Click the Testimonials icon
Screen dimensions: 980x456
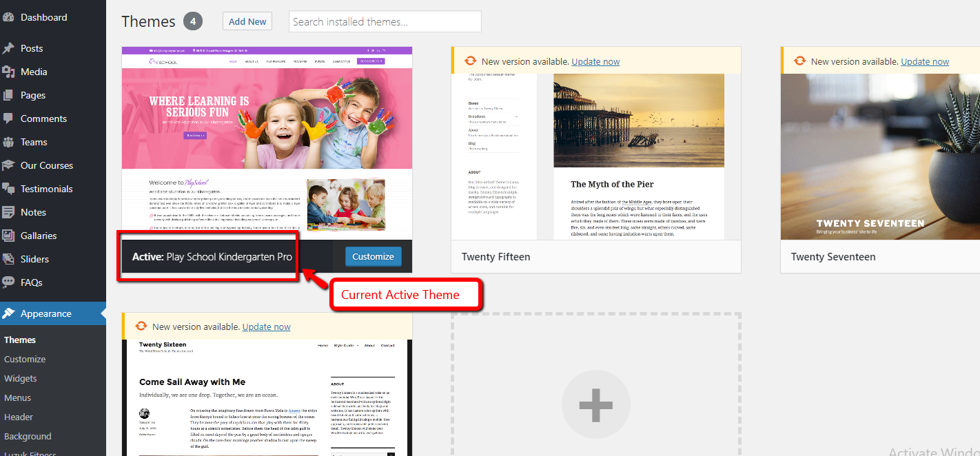[x=8, y=189]
